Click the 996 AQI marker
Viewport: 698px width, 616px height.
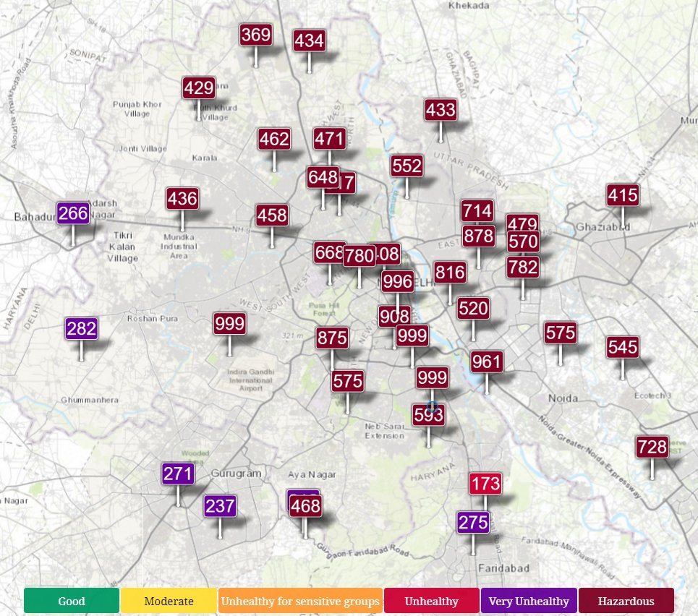pos(398,282)
